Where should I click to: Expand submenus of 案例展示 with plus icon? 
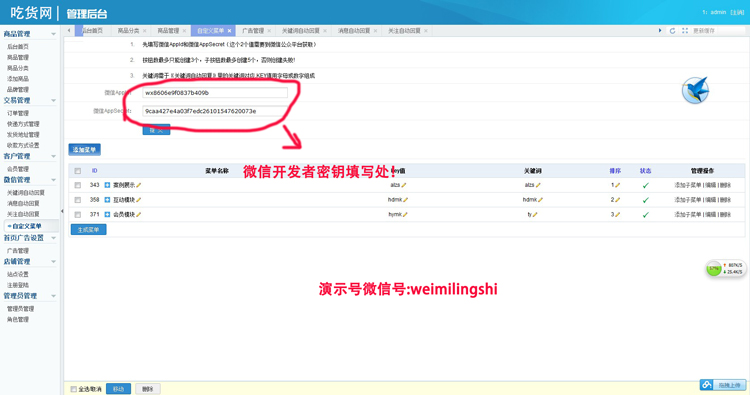[107, 185]
